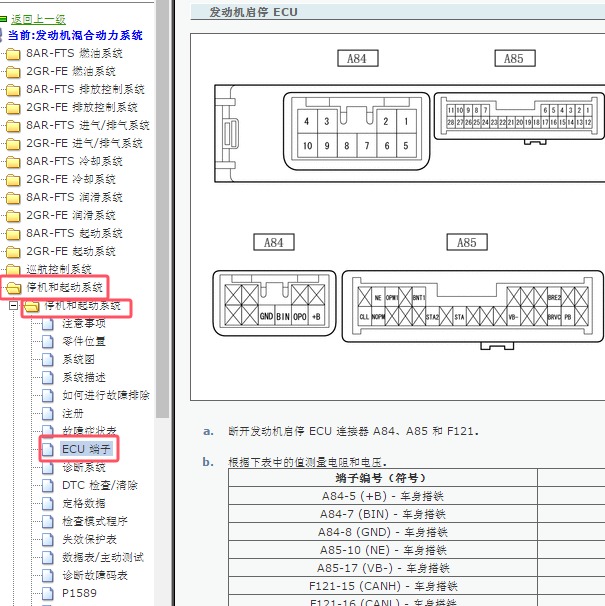This screenshot has width=605, height=606.
Task: Click the lower A85 connector label
Action: point(467,242)
